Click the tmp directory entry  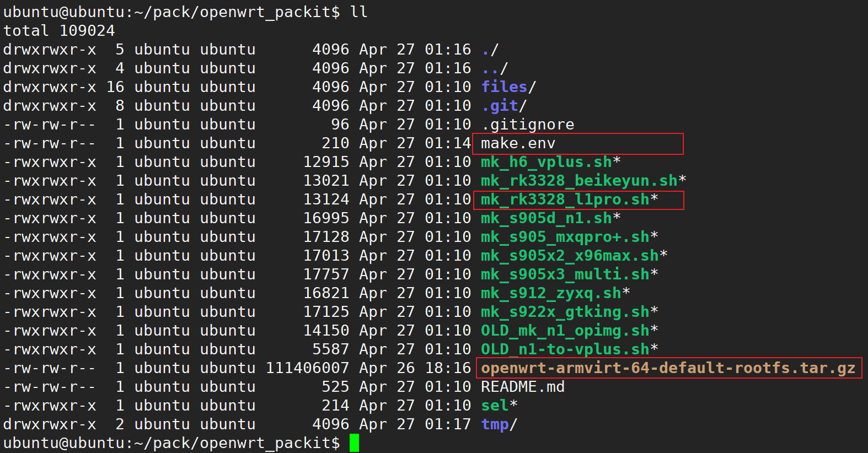pyautogui.click(x=495, y=424)
